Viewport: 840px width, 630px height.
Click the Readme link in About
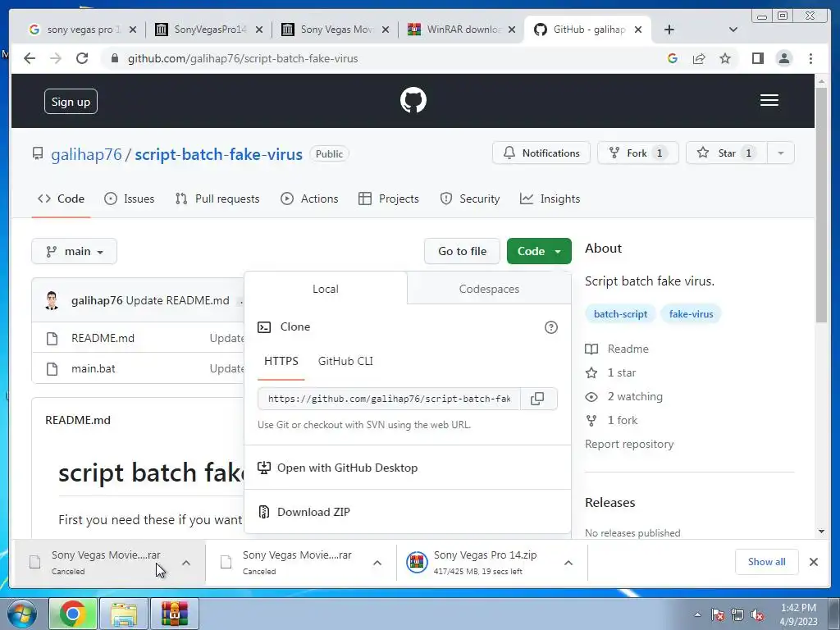[x=617, y=349]
